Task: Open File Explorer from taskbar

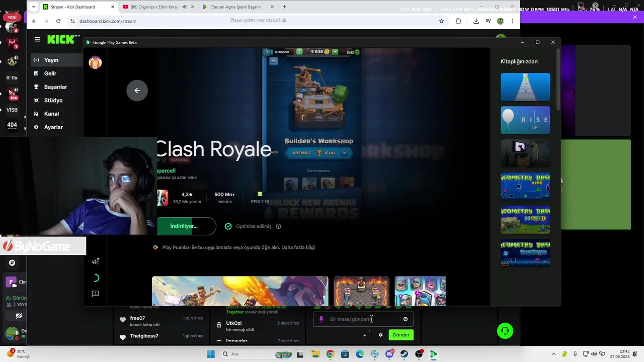Action: 315,354
